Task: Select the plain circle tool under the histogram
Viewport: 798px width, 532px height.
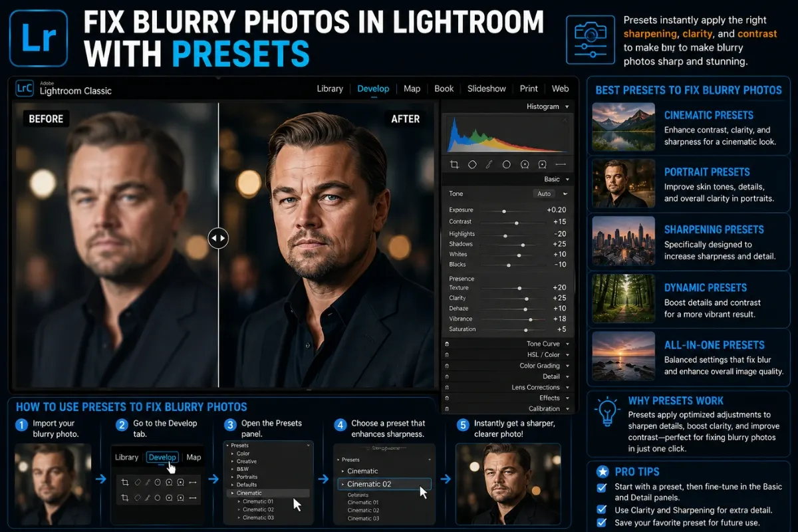Action: [x=506, y=164]
